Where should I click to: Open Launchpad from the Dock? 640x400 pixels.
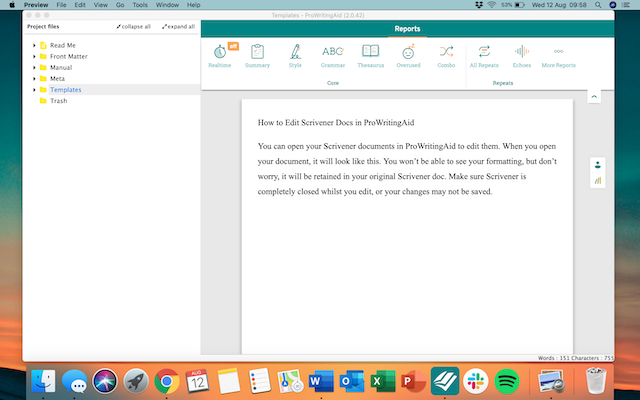click(x=136, y=381)
